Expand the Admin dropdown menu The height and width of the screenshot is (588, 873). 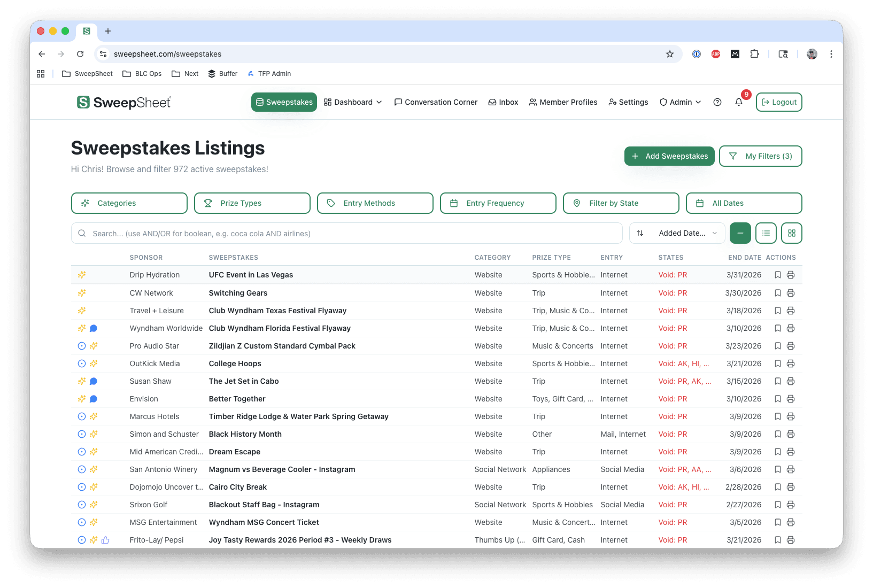click(679, 102)
